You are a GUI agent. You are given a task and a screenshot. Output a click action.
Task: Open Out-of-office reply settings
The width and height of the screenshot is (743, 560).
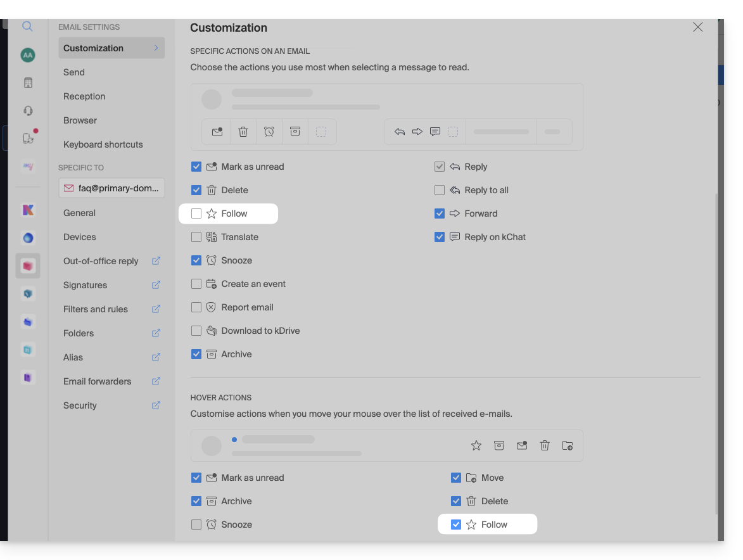pyautogui.click(x=101, y=261)
